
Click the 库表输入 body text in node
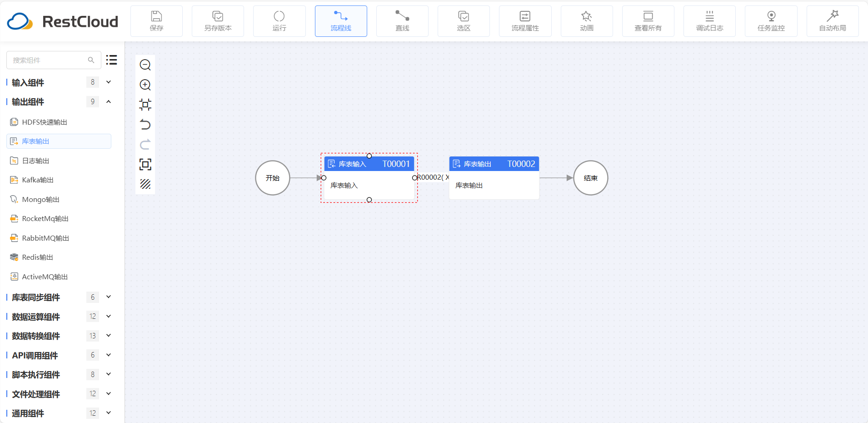(x=344, y=186)
